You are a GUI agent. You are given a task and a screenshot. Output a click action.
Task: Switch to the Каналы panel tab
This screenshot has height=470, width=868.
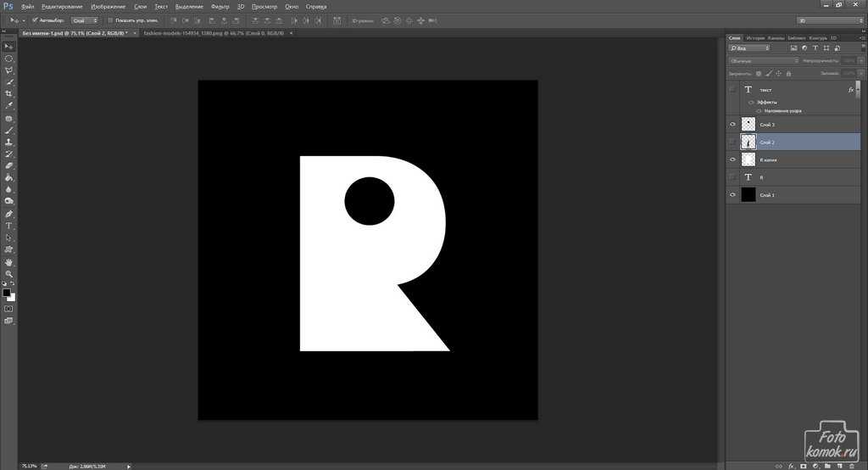[776, 38]
